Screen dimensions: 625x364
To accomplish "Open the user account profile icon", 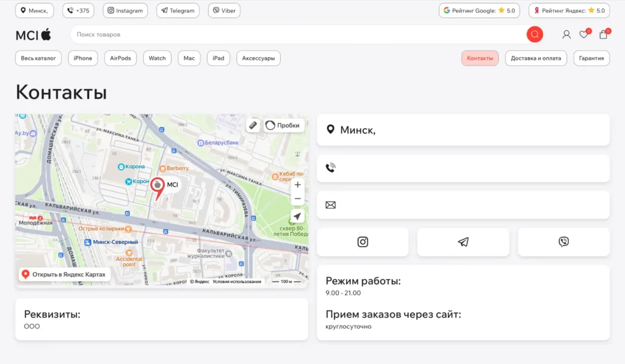I will coord(566,35).
